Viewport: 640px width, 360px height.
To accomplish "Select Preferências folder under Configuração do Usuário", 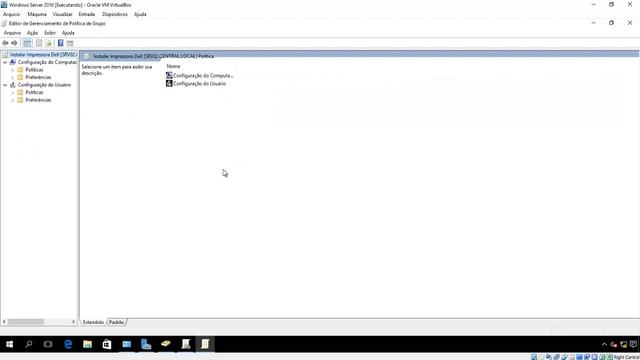I will [x=38, y=100].
